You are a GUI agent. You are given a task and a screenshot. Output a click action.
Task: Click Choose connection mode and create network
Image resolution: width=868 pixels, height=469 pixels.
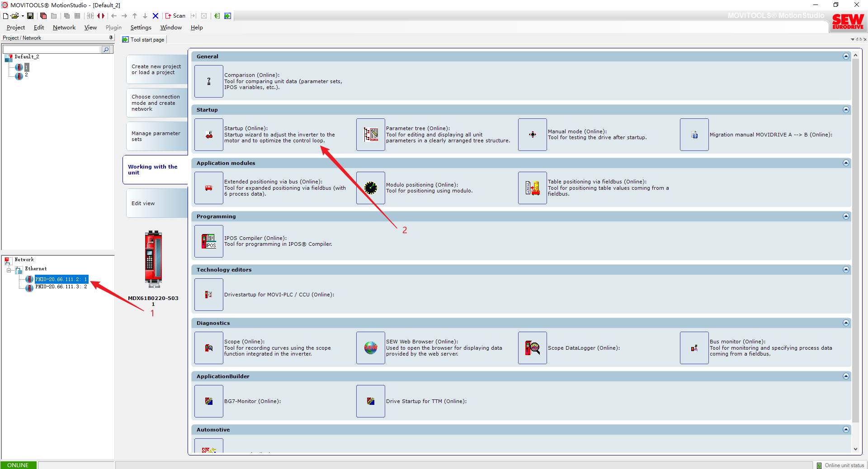(x=156, y=103)
